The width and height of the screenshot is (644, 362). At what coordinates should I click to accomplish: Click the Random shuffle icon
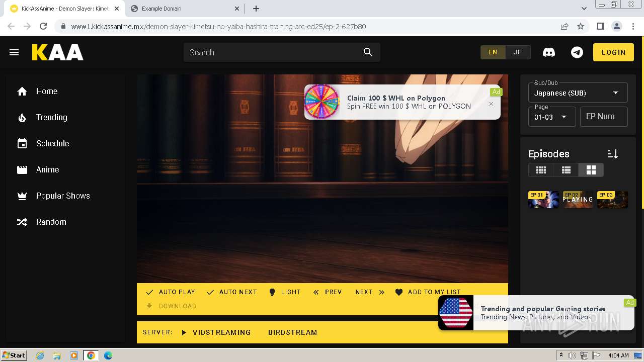click(x=22, y=222)
